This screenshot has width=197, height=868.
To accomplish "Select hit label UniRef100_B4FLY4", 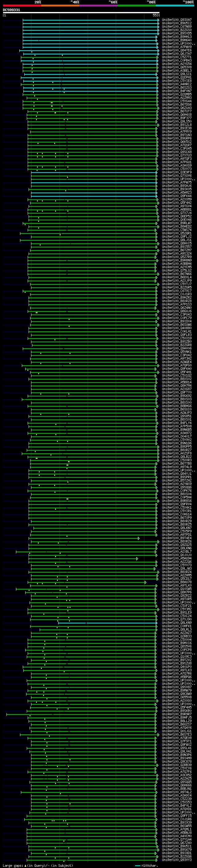I will (x=177, y=423).
